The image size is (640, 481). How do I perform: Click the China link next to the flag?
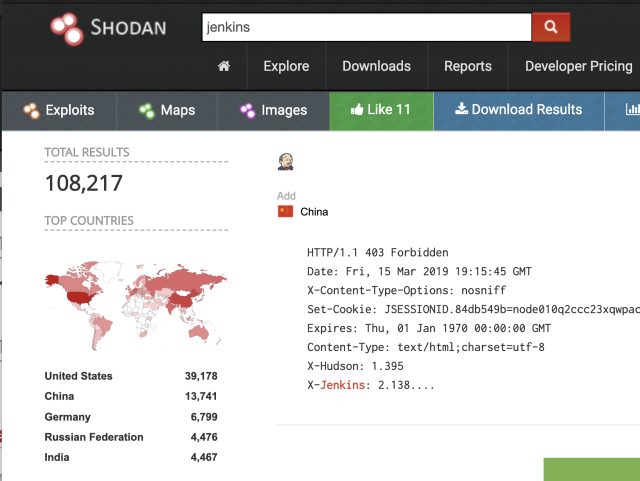point(314,212)
